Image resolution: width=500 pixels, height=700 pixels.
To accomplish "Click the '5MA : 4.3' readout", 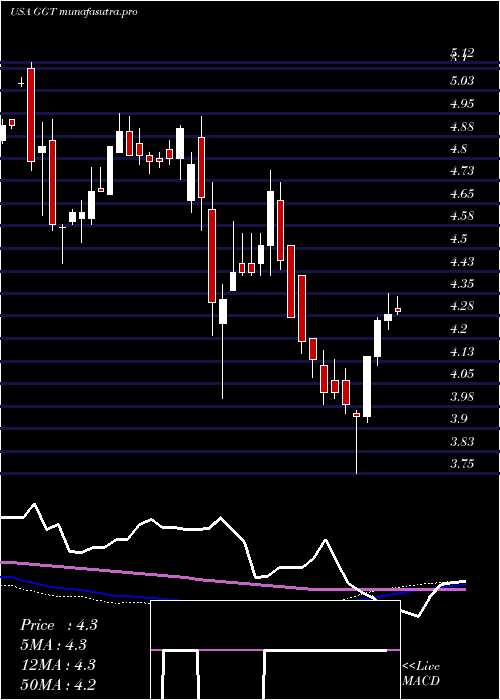I will click(53, 645).
